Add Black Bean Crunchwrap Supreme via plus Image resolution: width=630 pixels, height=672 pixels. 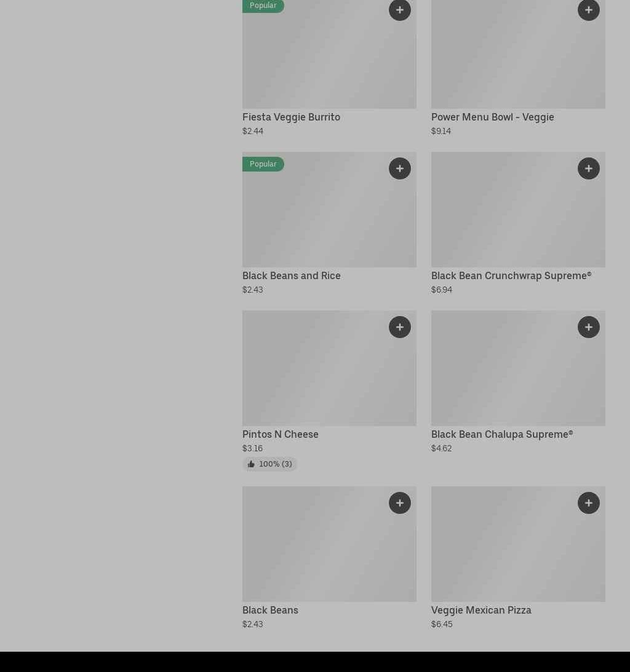click(588, 168)
